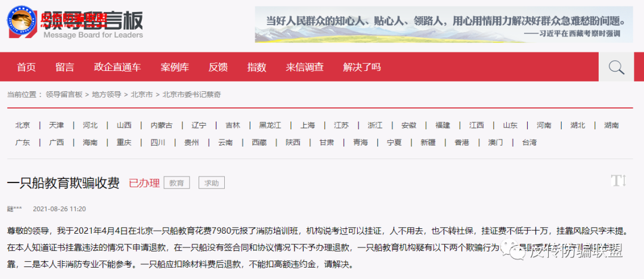The image size is (644, 279).
Task: Click the post title 一只船教育欺骗收费
Action: click(x=63, y=183)
